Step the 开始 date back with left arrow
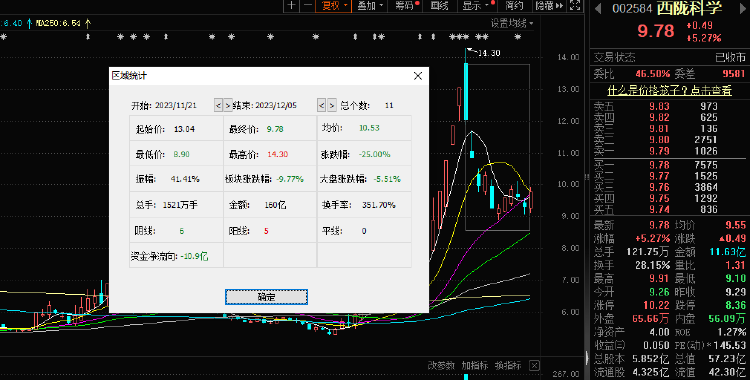 (218, 105)
